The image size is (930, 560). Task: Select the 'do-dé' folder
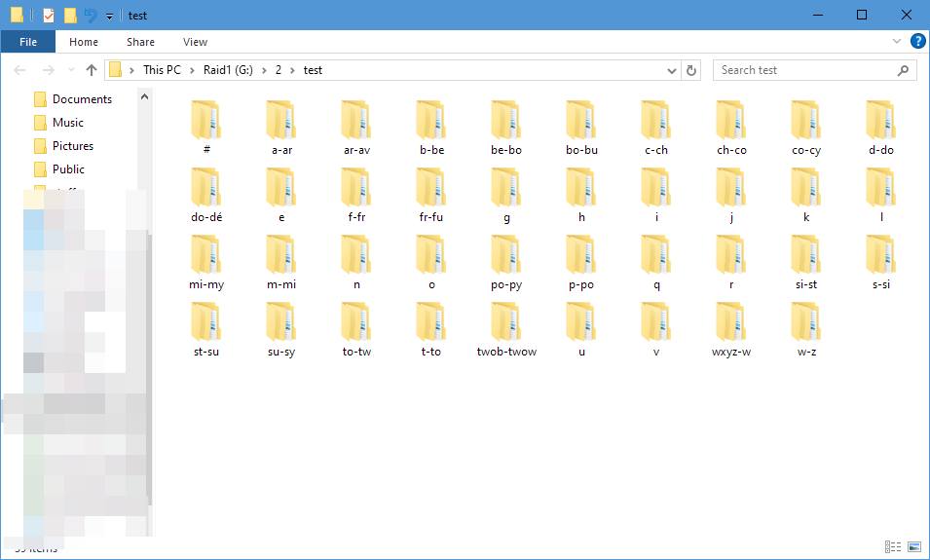click(x=206, y=195)
